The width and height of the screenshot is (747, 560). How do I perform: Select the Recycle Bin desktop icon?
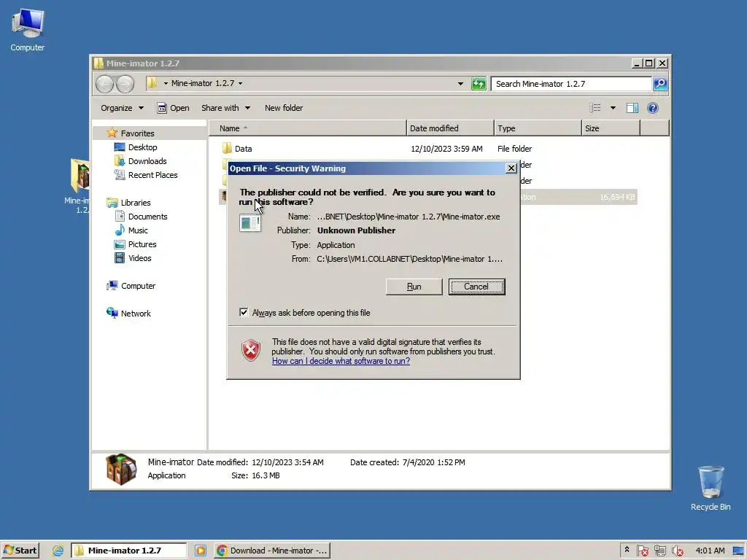click(x=711, y=488)
